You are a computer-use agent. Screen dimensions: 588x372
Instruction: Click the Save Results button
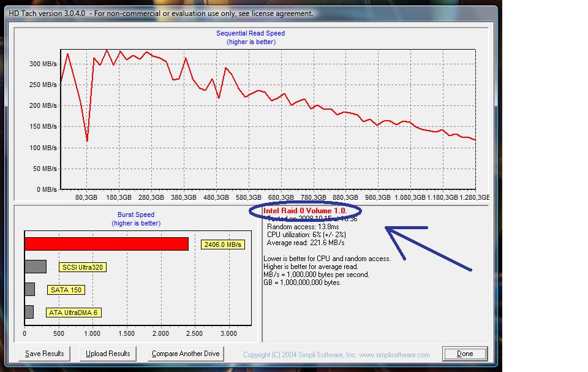pyautogui.click(x=44, y=354)
